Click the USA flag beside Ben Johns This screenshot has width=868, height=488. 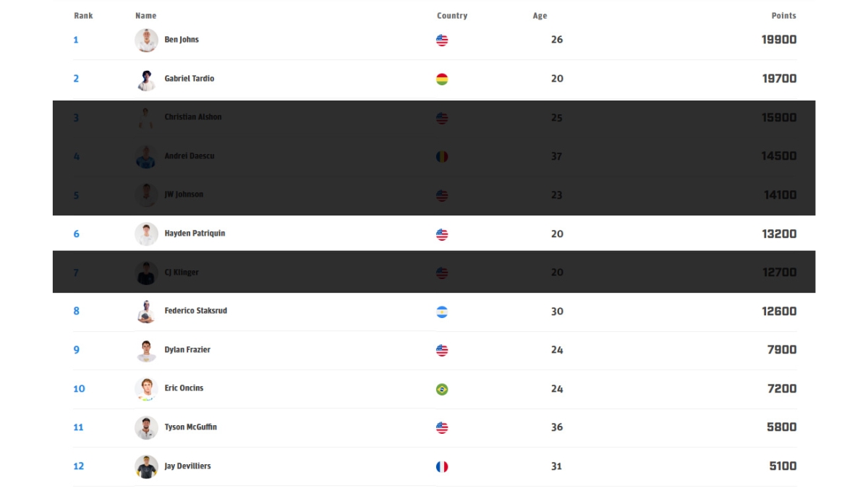pos(442,40)
